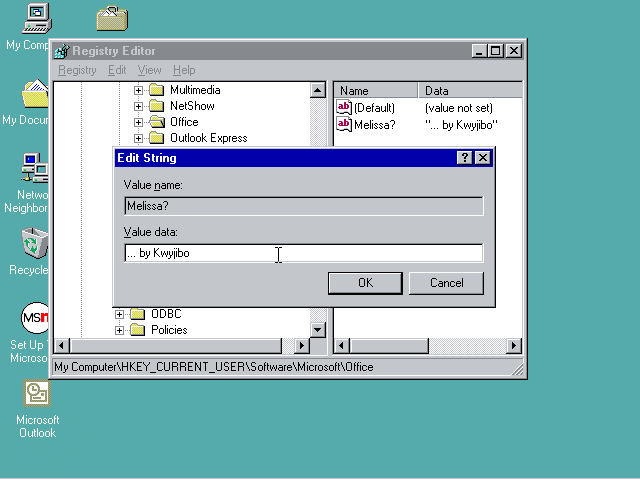Image resolution: width=640 pixels, height=480 pixels.
Task: Click the Name column header
Action: click(376, 91)
